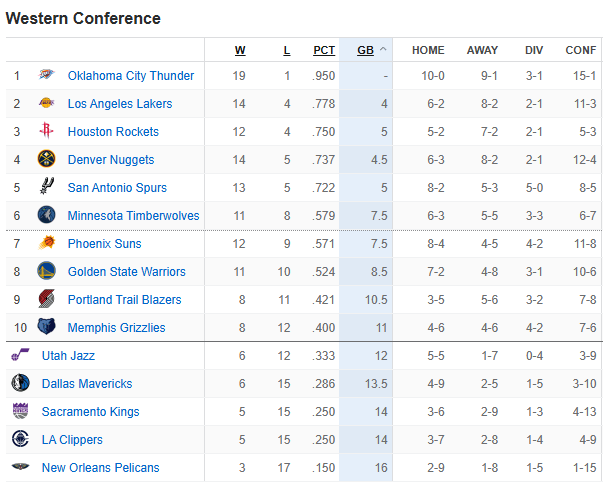Open the Minnesota Timberwolves team link
Image resolution: width=603 pixels, height=493 pixels.
(x=133, y=216)
